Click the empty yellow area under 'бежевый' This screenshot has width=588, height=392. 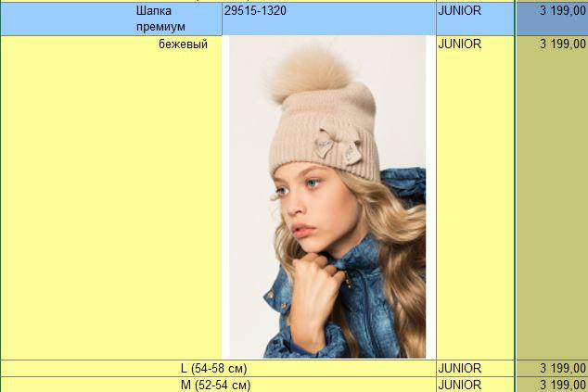click(111, 206)
